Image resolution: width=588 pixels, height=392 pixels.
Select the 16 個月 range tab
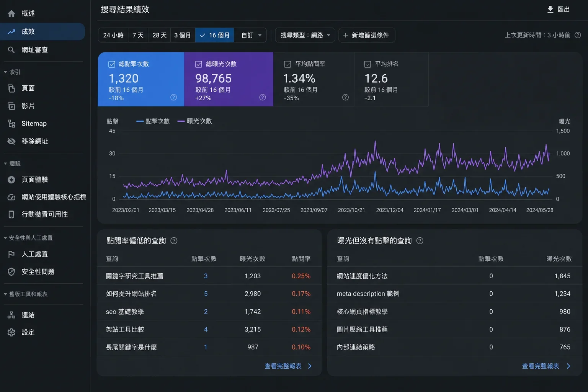[x=215, y=35]
